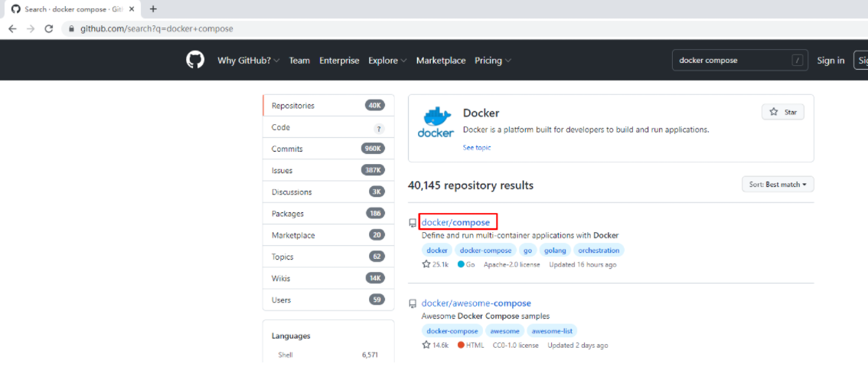Click the golang topic tag
The width and height of the screenshot is (868, 390).
555,251
